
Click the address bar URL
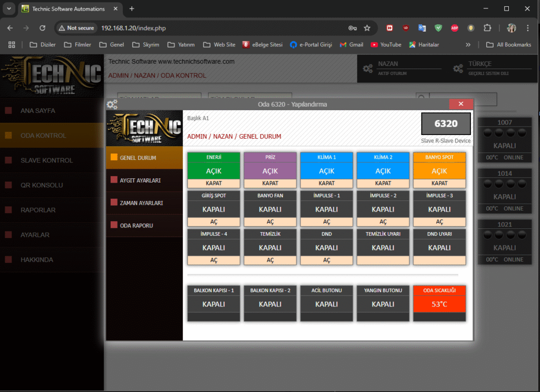[x=133, y=28]
